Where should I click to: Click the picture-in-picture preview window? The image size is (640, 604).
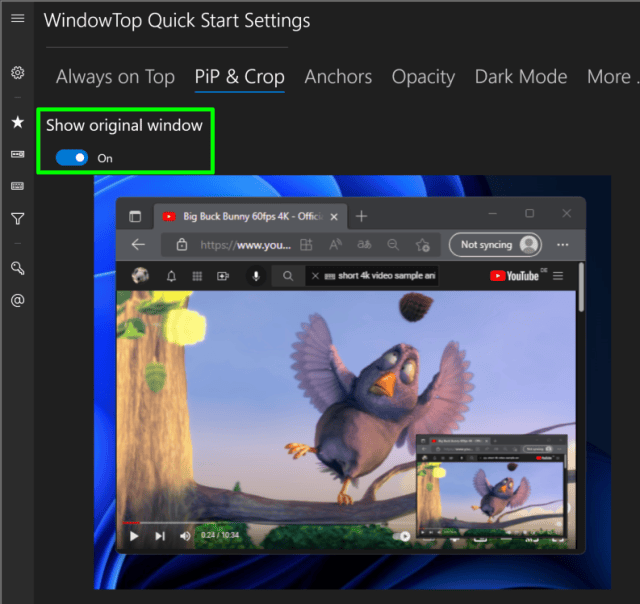[492, 486]
